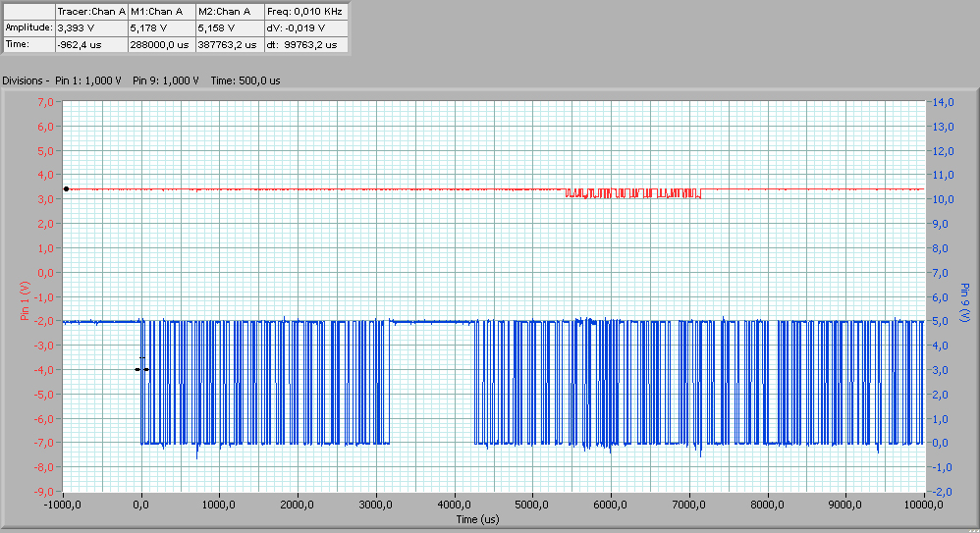980x533 pixels.
Task: Click the Time: 500,0 us divisions label
Action: [245, 80]
